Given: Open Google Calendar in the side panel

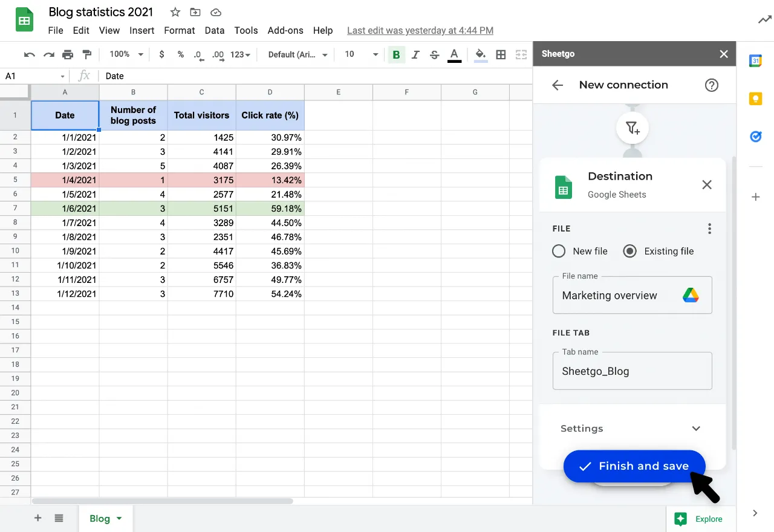Looking at the screenshot, I should click(x=755, y=60).
